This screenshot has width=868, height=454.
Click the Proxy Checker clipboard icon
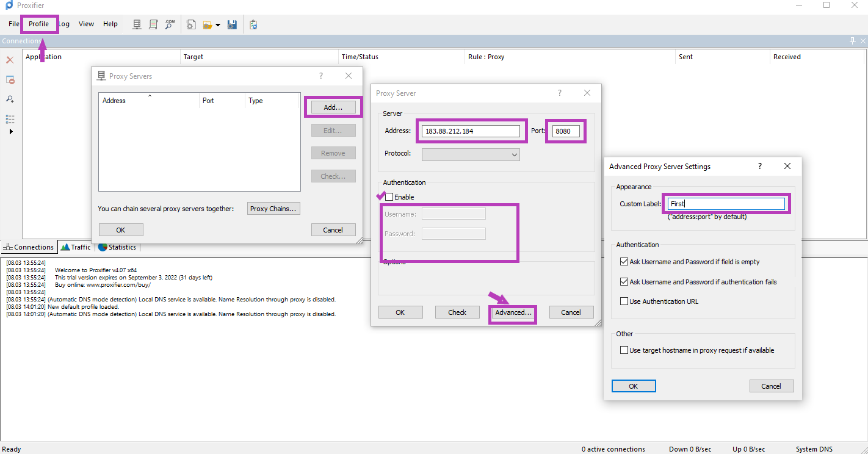coord(253,24)
